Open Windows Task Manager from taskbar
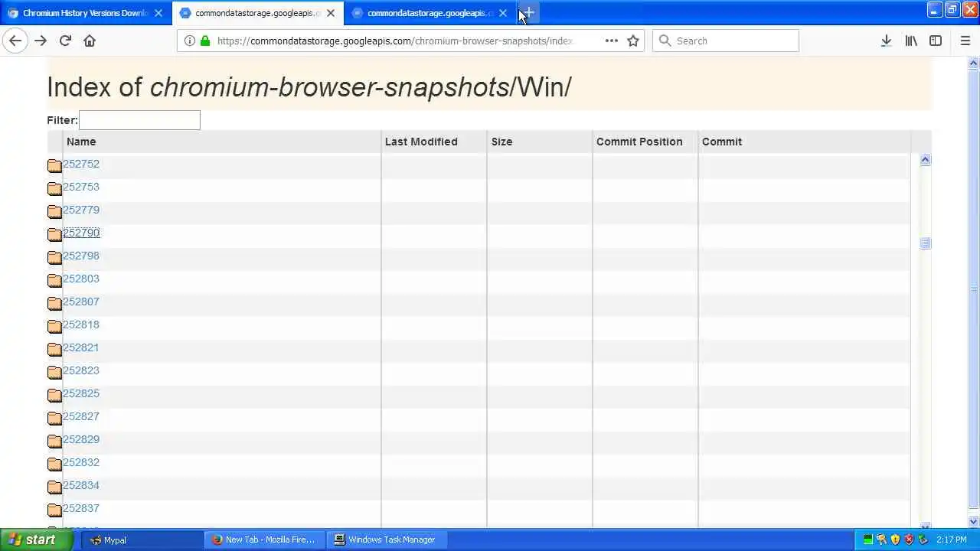This screenshot has width=980, height=551. [x=387, y=540]
